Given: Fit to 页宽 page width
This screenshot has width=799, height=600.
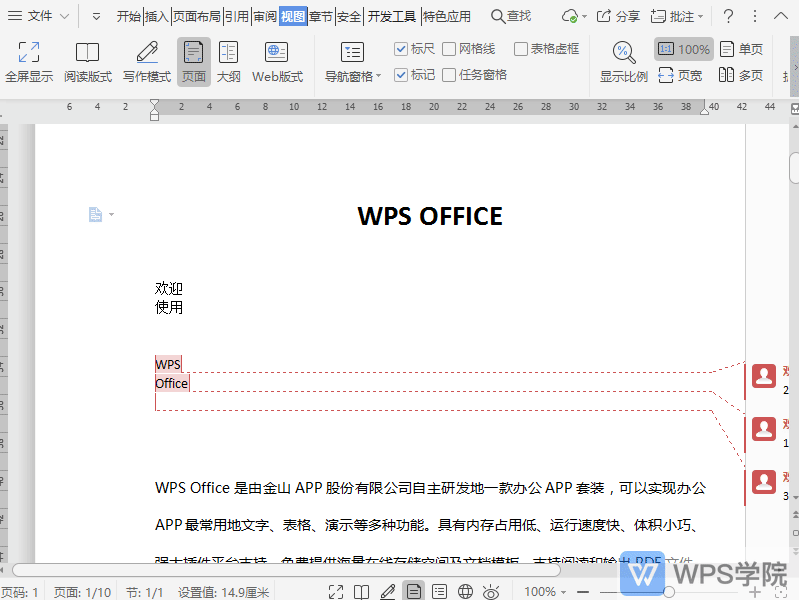Looking at the screenshot, I should click(680, 75).
